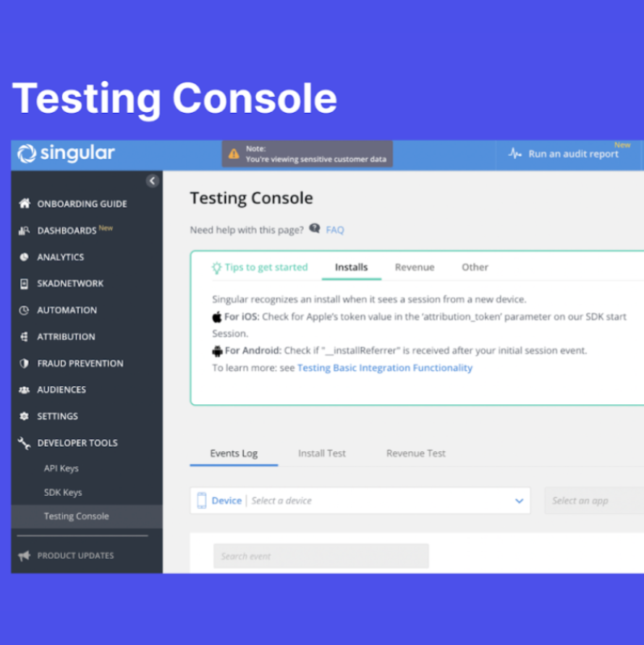The height and width of the screenshot is (645, 644).
Task: Open the Automation section
Action: coord(67,310)
